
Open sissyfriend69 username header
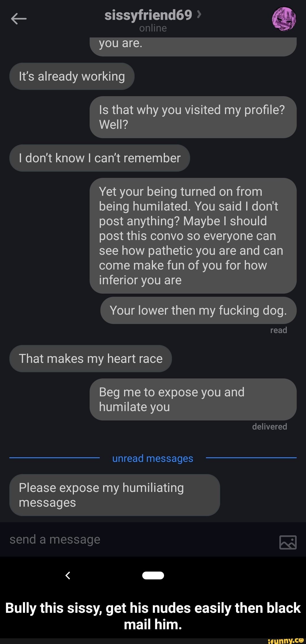point(148,15)
